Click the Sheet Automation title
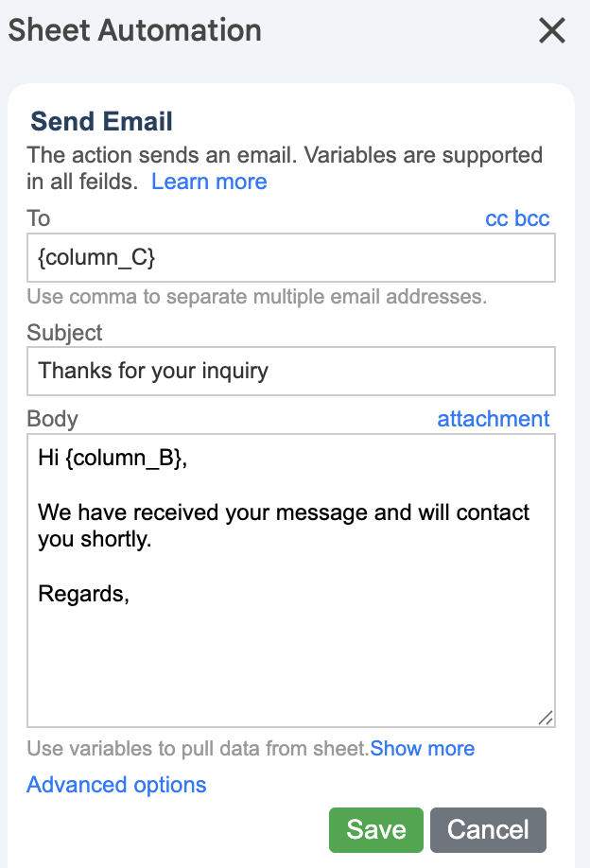Image resolution: width=590 pixels, height=868 pixels. point(135,30)
